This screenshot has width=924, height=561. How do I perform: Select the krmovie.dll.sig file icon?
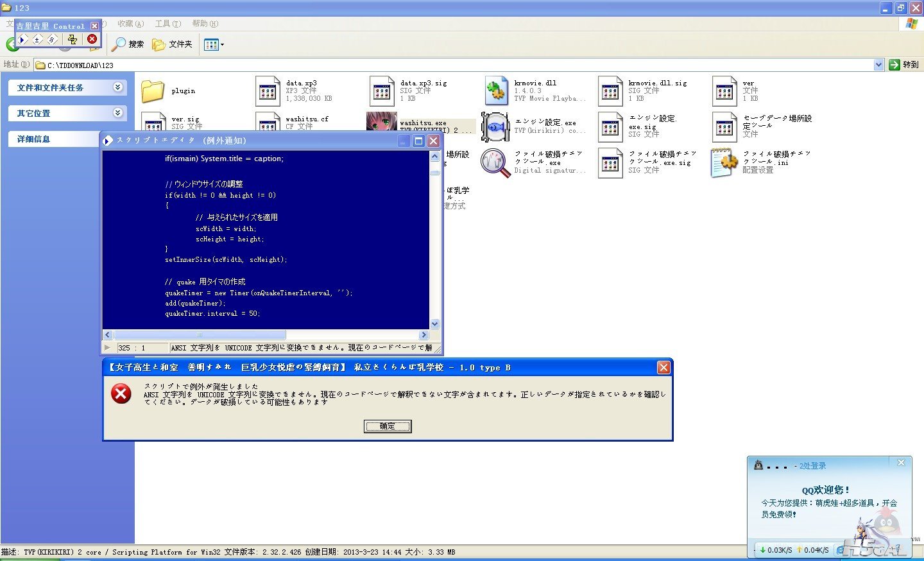pos(610,91)
